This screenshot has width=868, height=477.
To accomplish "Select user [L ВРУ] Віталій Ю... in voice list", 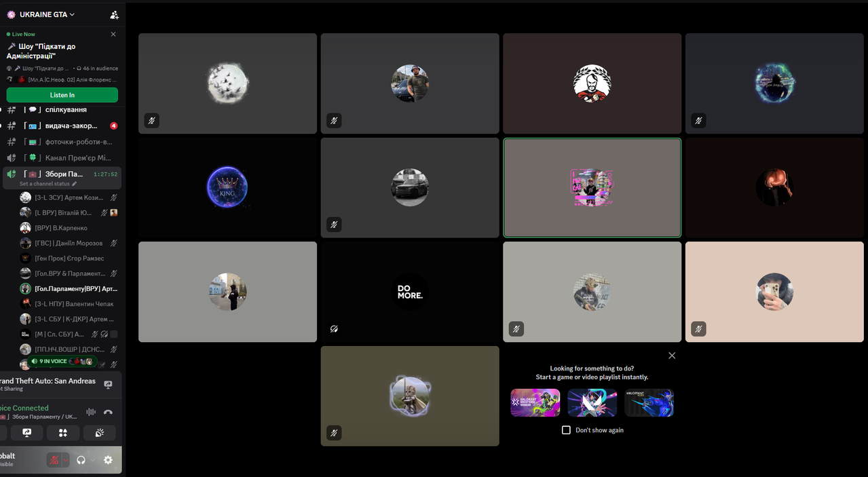I will pos(69,212).
